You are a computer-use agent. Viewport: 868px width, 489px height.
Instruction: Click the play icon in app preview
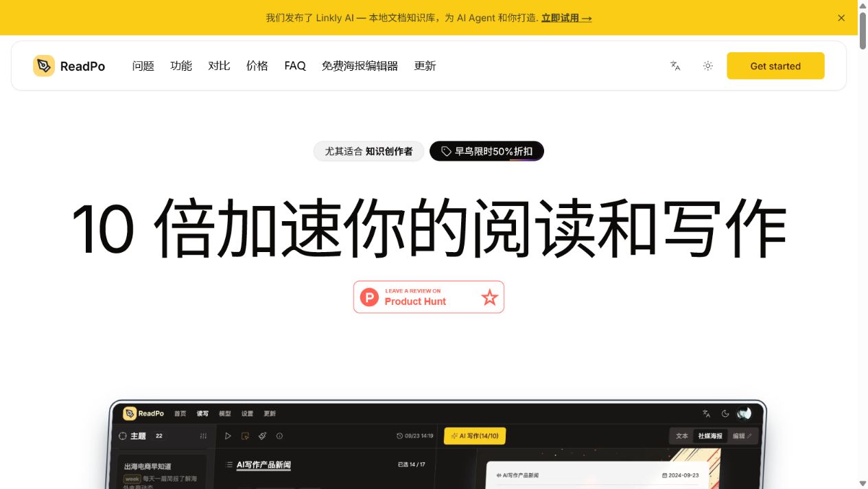pos(228,435)
